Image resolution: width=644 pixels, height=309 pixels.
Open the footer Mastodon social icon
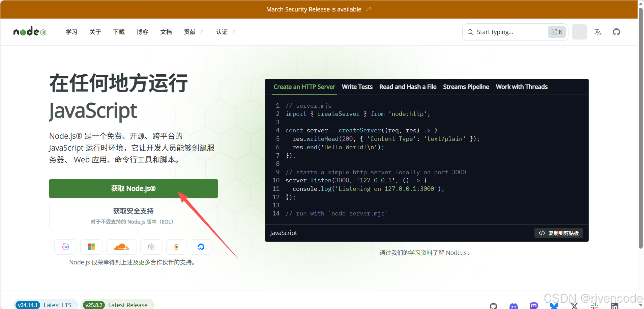534,306
